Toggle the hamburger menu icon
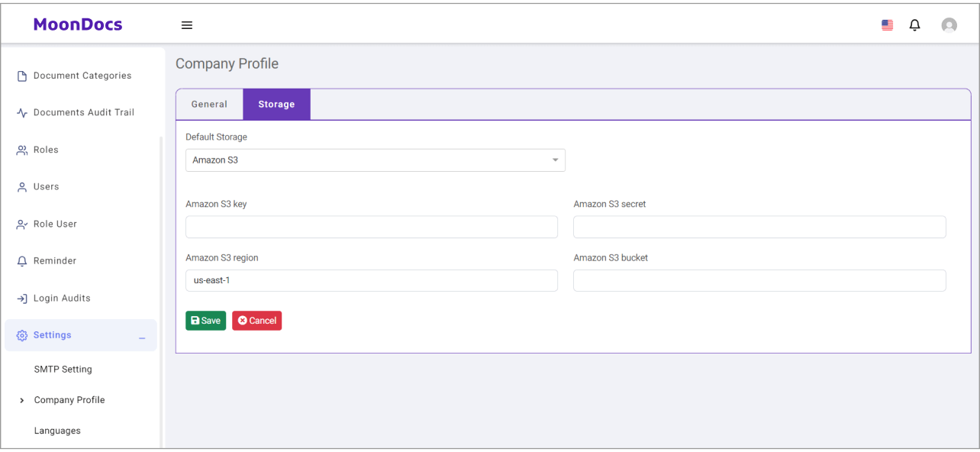 186,25
